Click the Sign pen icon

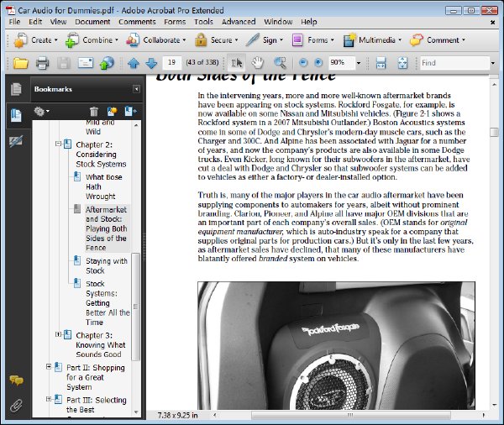(253, 40)
